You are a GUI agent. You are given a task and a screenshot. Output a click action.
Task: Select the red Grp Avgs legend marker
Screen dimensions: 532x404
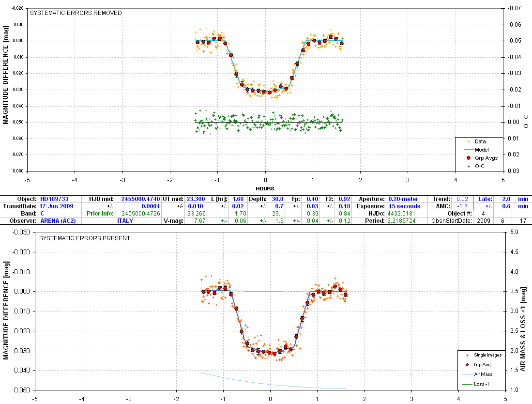[x=468, y=158]
